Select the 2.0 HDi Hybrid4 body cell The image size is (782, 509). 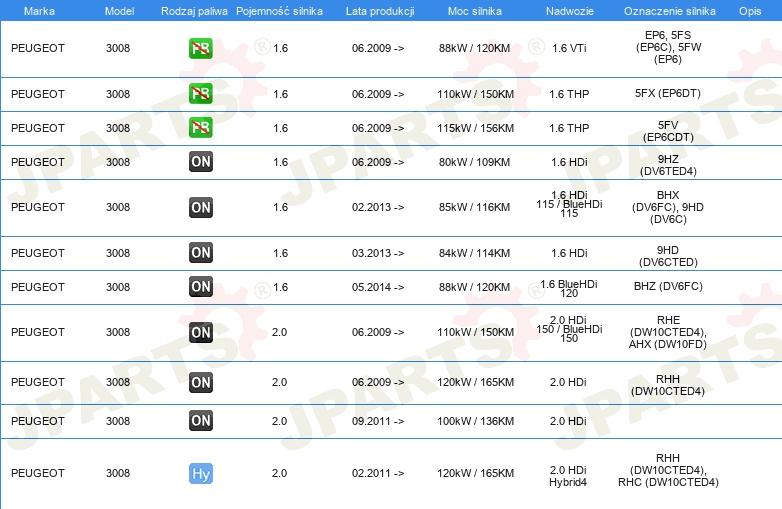click(568, 476)
